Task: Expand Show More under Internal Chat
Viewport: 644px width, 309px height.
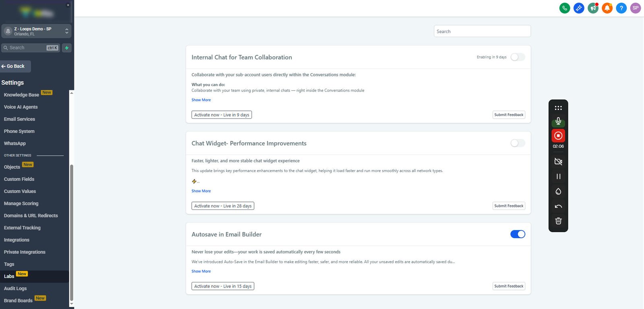Action: [201, 100]
